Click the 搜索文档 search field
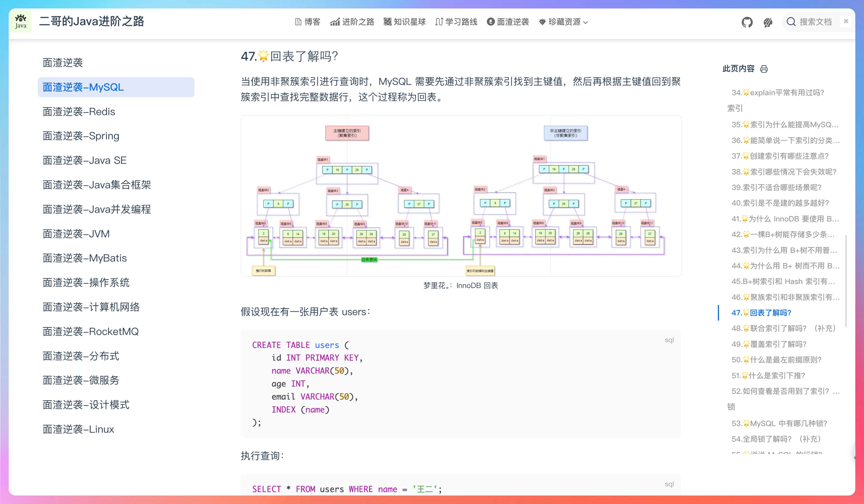Image resolution: width=864 pixels, height=504 pixels. pyautogui.click(x=816, y=22)
